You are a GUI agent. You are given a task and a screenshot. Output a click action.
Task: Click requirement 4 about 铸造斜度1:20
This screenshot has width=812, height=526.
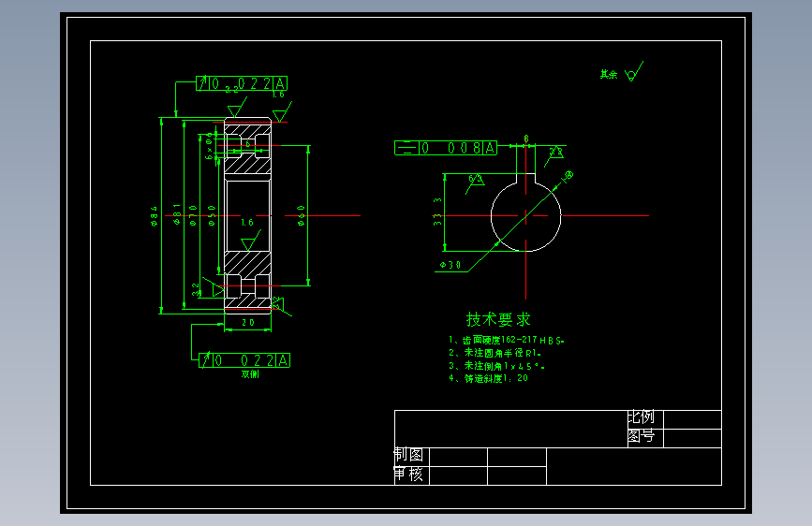coord(488,378)
